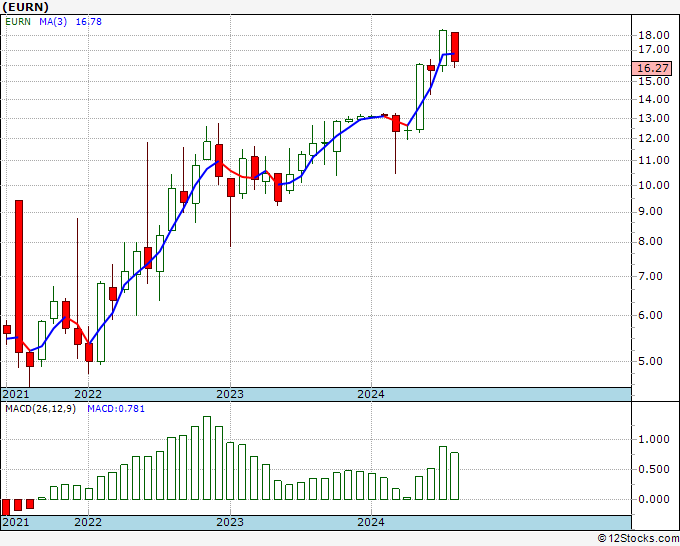Click 2022 on the MACD timeline
This screenshot has width=680, height=546.
(x=88, y=522)
